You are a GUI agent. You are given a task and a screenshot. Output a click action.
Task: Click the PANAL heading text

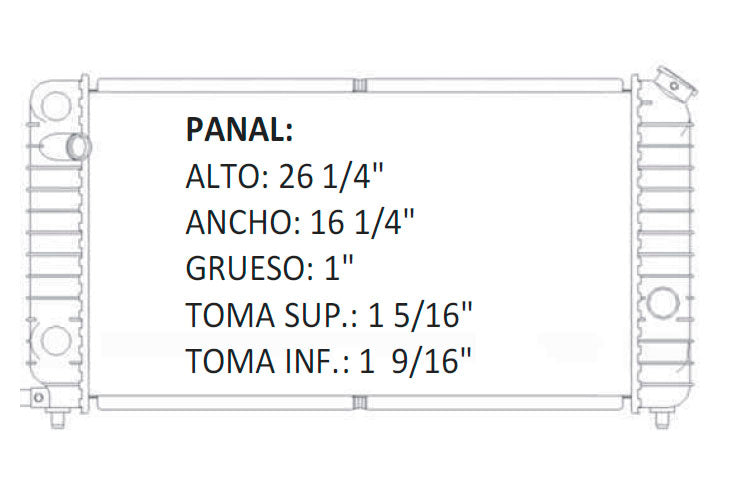(239, 129)
